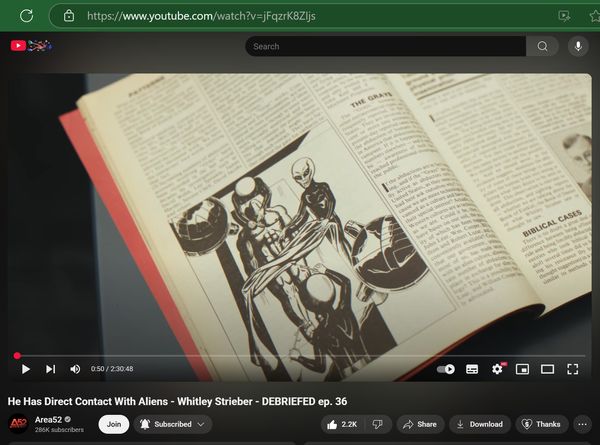This screenshot has width=600, height=445.
Task: Open the YouTube home logo
Action: [31, 46]
